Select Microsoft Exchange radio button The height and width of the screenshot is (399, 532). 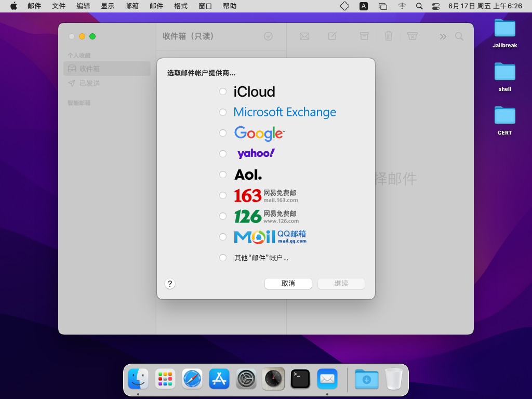click(x=222, y=112)
